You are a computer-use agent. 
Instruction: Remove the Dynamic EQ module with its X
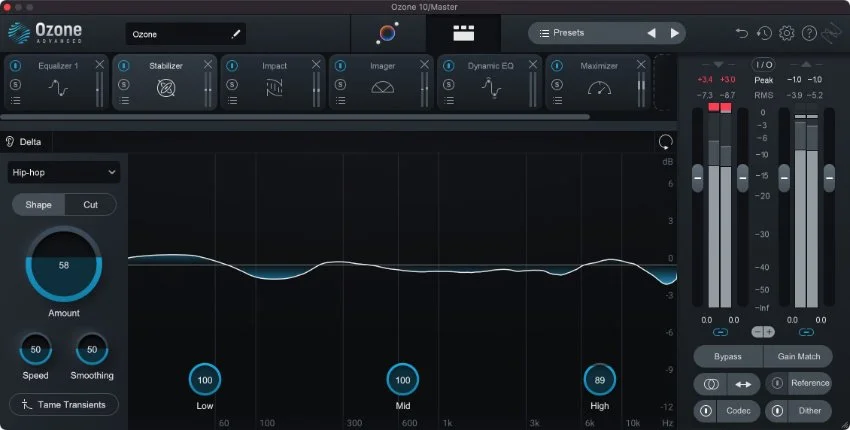coord(533,65)
